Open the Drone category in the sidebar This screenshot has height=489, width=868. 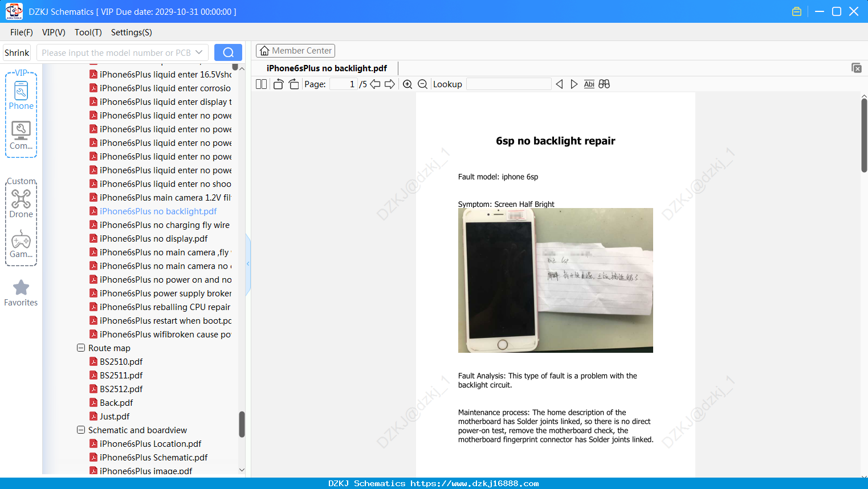[x=21, y=203]
